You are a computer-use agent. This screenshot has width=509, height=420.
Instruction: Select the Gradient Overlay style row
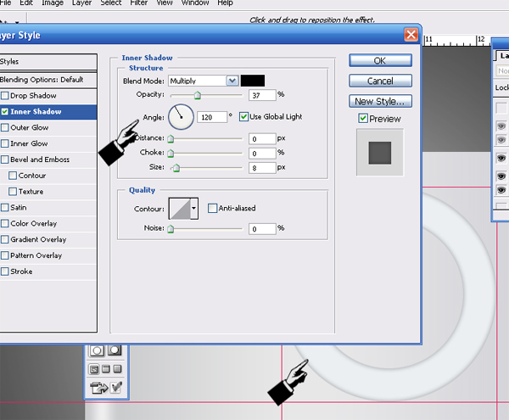click(x=48, y=239)
